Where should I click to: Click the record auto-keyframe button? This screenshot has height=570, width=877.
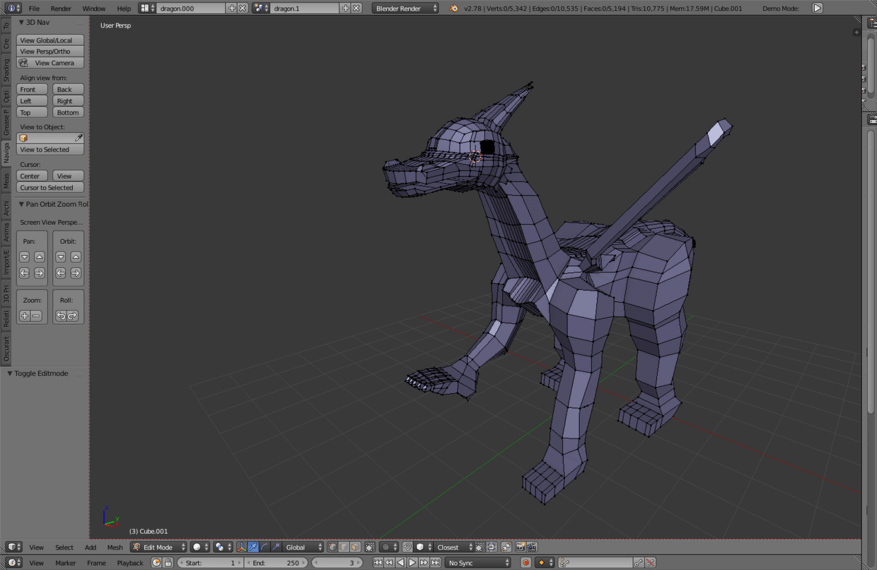click(x=526, y=563)
